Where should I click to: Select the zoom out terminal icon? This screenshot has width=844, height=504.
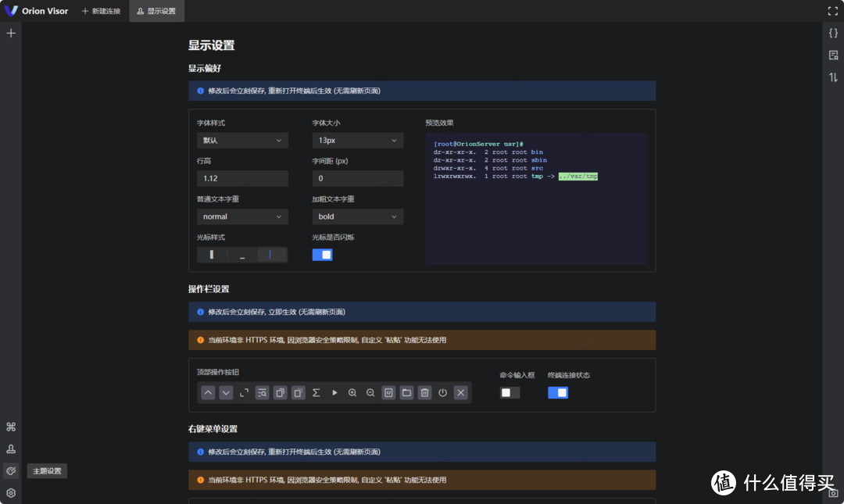[x=370, y=392]
